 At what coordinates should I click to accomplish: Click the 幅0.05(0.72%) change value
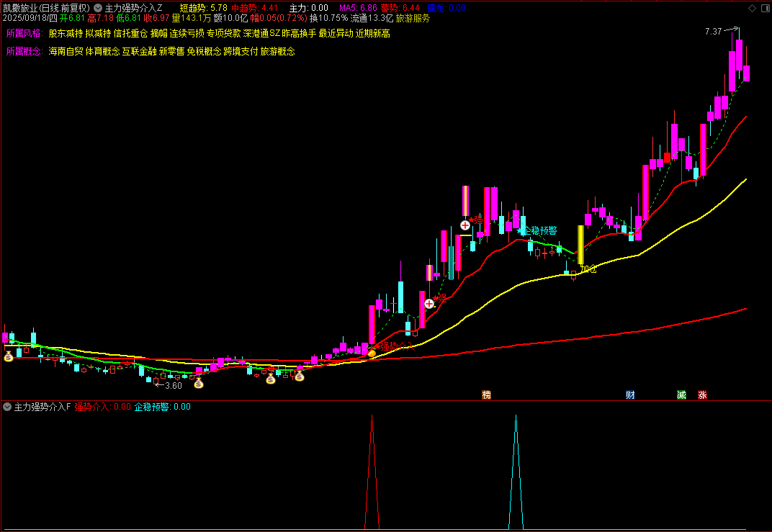[279, 19]
